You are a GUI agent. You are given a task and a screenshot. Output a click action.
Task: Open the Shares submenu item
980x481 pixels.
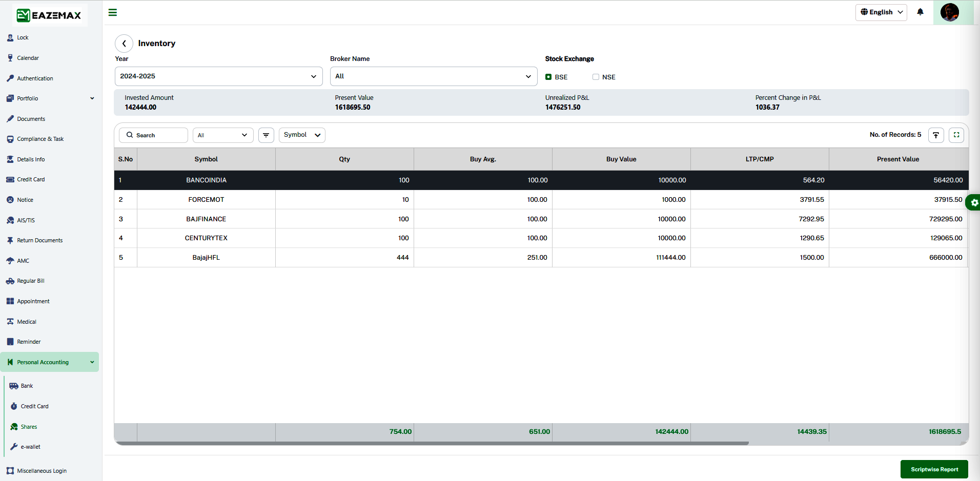[x=29, y=427]
